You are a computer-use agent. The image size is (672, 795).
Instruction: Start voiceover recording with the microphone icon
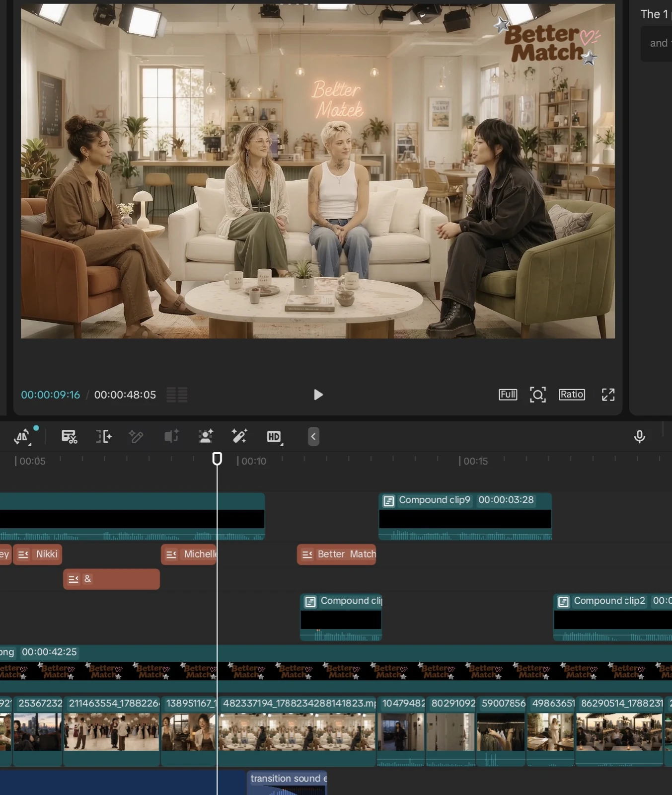click(640, 437)
